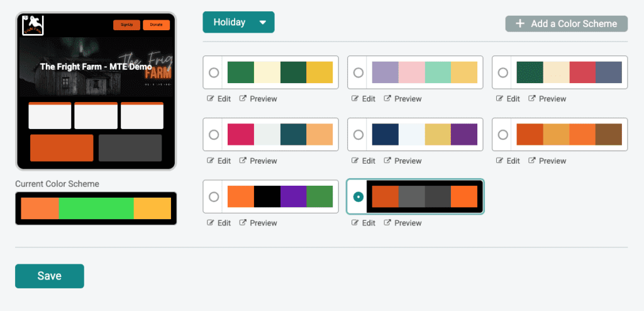This screenshot has height=311, width=644.
Task: Click edit icon under navy-purple scheme
Action: pyautogui.click(x=356, y=161)
